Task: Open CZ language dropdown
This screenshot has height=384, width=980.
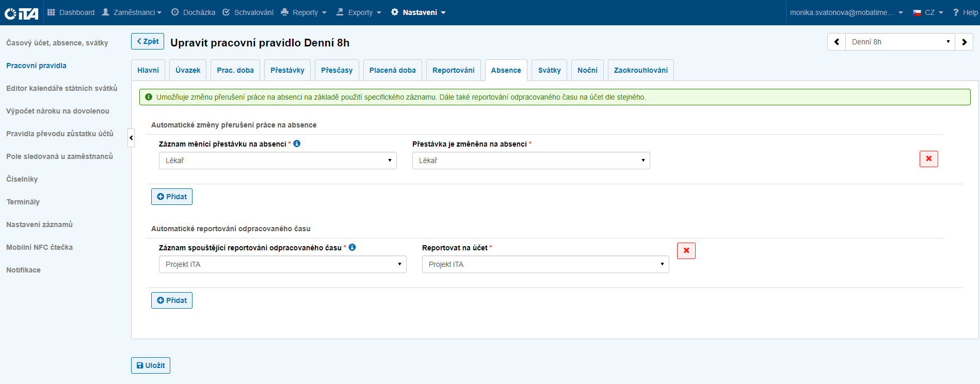Action: point(928,12)
